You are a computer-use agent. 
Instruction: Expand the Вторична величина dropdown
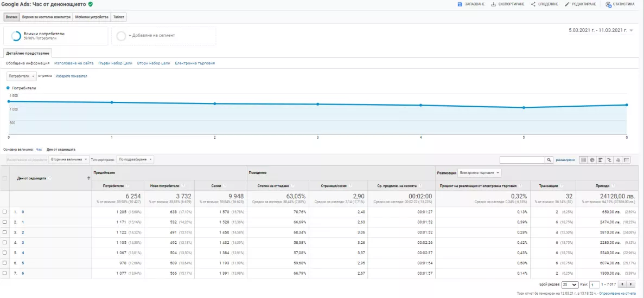coord(68,159)
